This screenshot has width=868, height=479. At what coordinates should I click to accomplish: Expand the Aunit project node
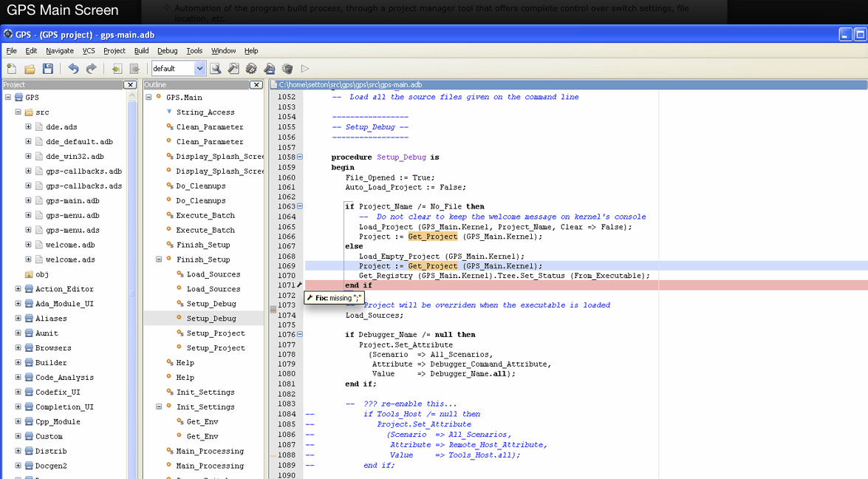click(17, 333)
